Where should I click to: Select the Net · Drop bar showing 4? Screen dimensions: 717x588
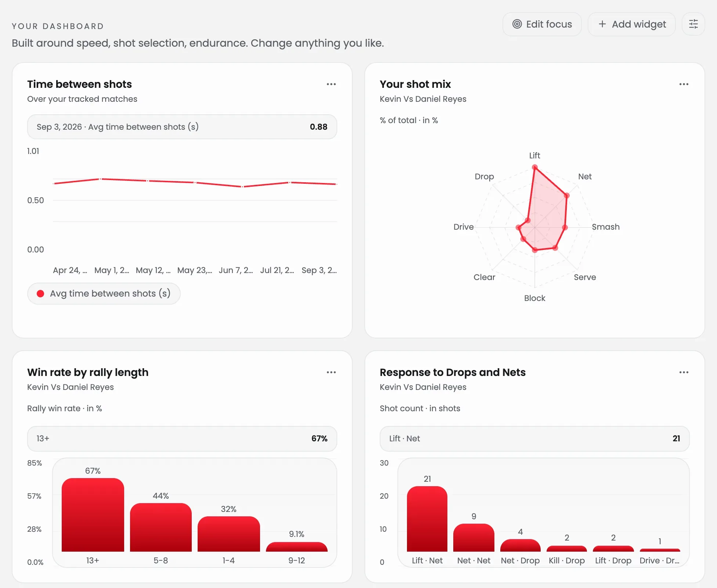point(520,545)
